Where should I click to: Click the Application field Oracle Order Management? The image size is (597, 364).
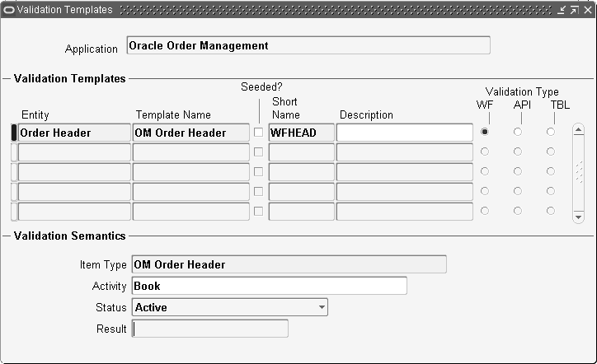coord(308,45)
